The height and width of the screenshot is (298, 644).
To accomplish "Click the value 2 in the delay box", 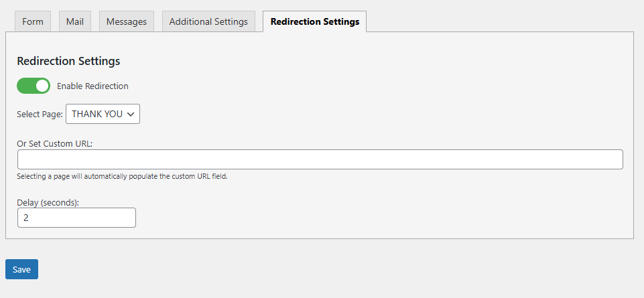I will click(26, 218).
